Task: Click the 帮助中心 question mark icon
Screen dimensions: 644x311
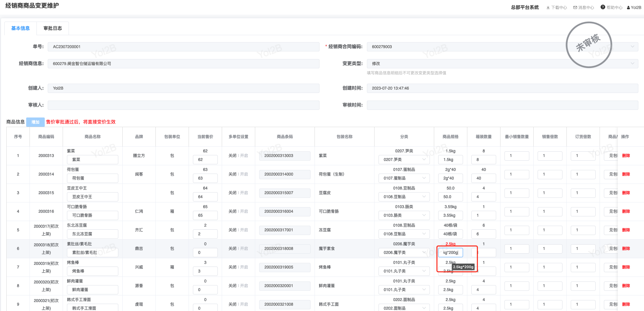Action: coord(603,7)
